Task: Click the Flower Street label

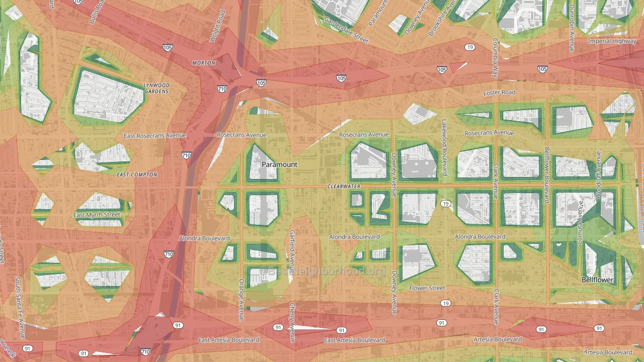Action: point(427,288)
